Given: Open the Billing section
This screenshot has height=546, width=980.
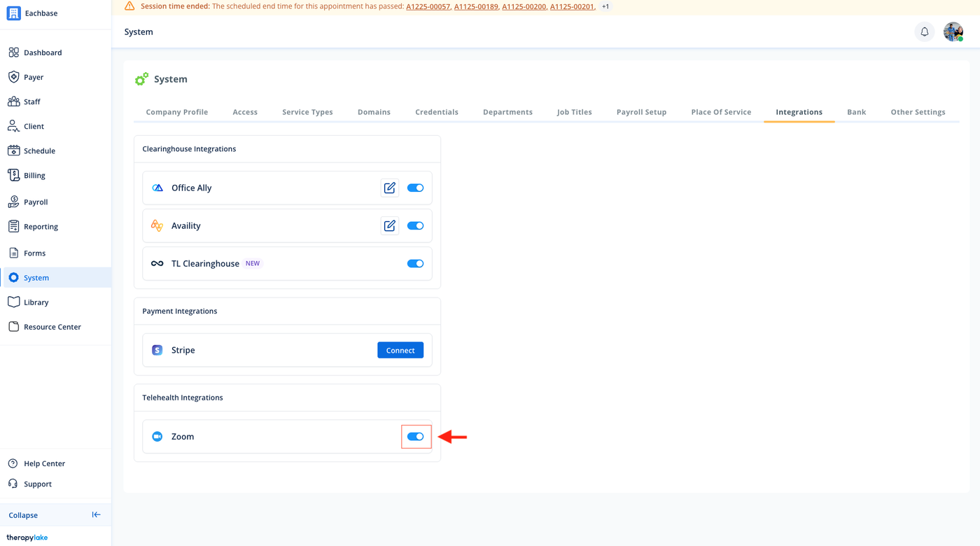Looking at the screenshot, I should pos(34,176).
